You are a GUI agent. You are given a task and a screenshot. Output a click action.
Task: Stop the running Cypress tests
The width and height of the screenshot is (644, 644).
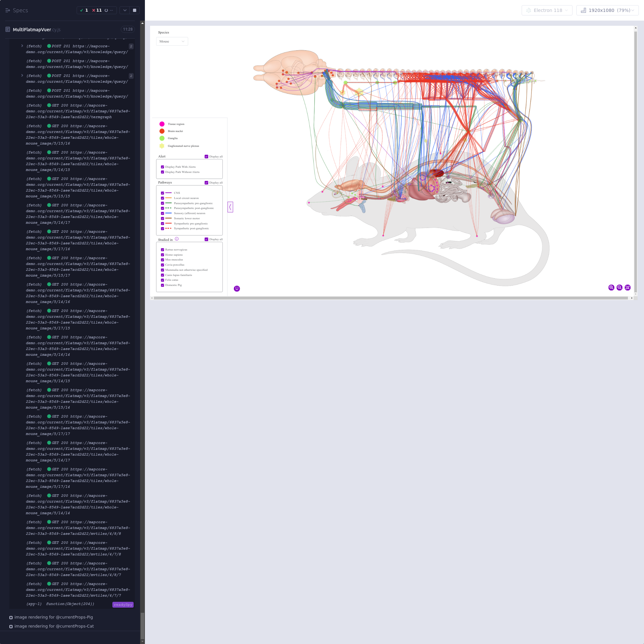tap(135, 10)
